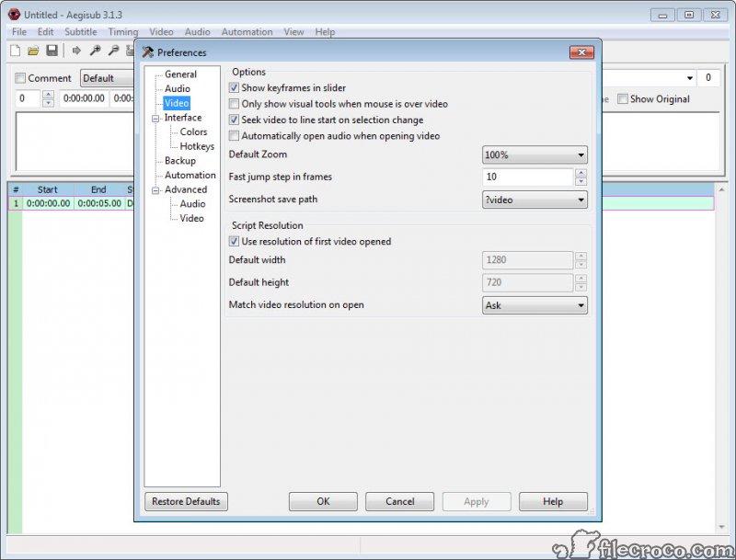Image resolution: width=736 pixels, height=560 pixels.
Task: Open the actor dropdown arrow beside margin field
Action: [x=689, y=78]
